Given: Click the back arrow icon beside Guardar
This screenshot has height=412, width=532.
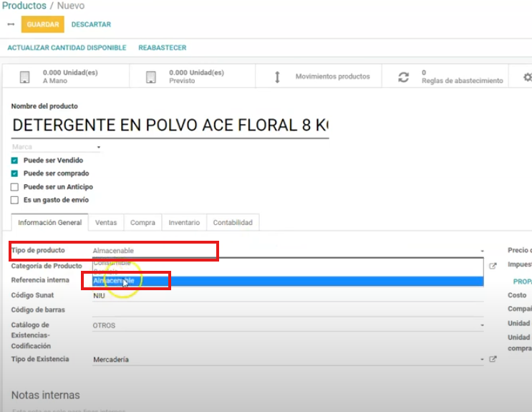Looking at the screenshot, I should [x=11, y=24].
